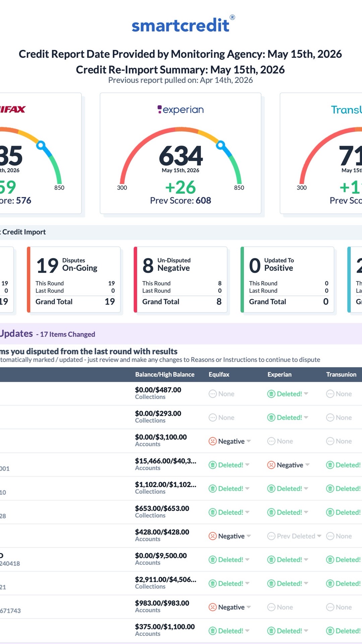Click Experian trash icon in $487.00 row
Screen dimensions: 362x644
271,394
